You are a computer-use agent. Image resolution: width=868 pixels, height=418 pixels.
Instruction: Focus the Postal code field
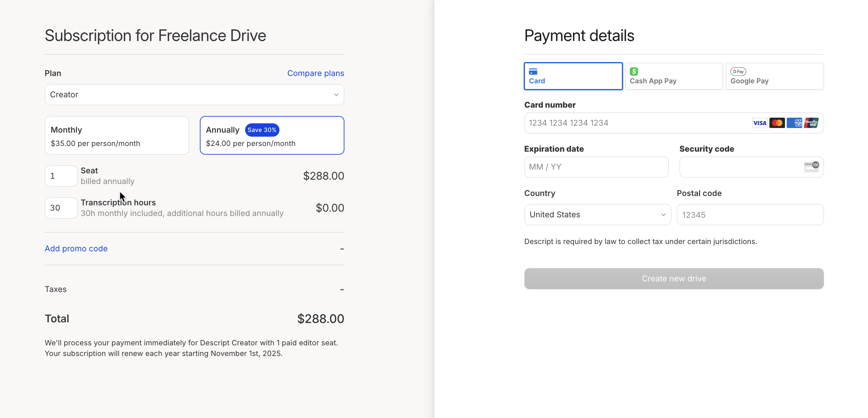tap(750, 215)
